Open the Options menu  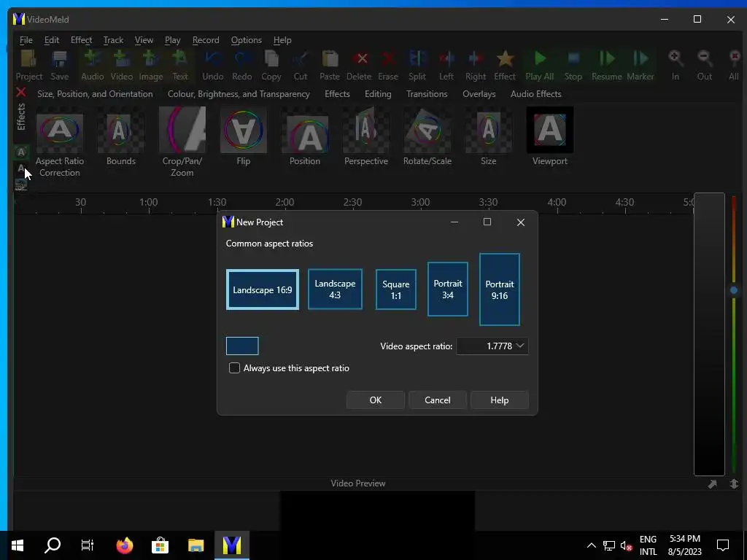[247, 40]
